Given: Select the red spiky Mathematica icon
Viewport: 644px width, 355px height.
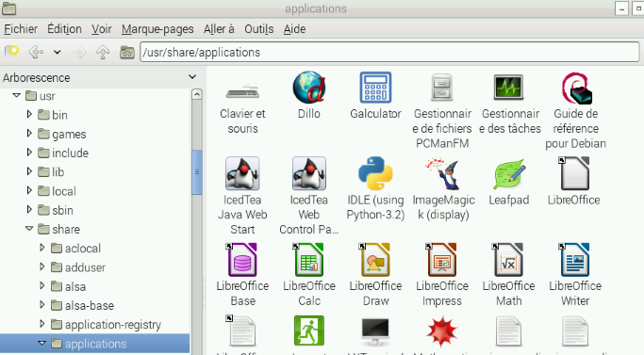Looking at the screenshot, I should (x=442, y=331).
